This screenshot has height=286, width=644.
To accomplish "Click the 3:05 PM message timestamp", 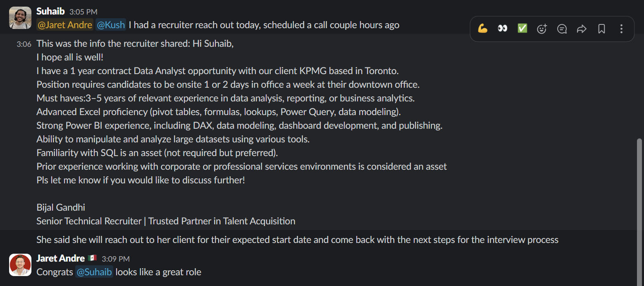I will coord(83,12).
